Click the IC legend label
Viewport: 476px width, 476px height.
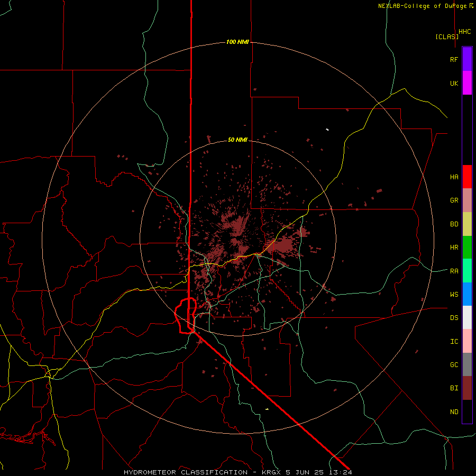click(x=454, y=342)
